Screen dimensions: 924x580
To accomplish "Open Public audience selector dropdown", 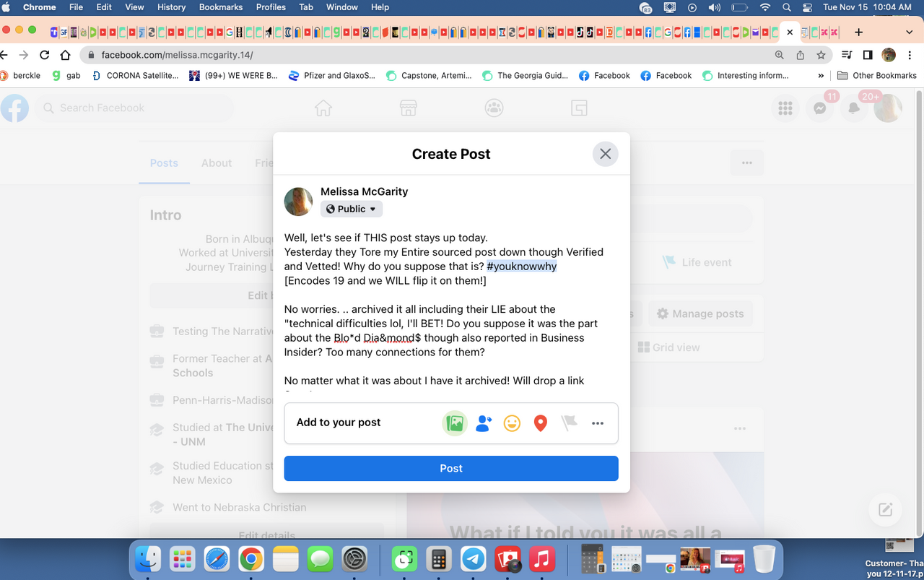I will point(352,209).
